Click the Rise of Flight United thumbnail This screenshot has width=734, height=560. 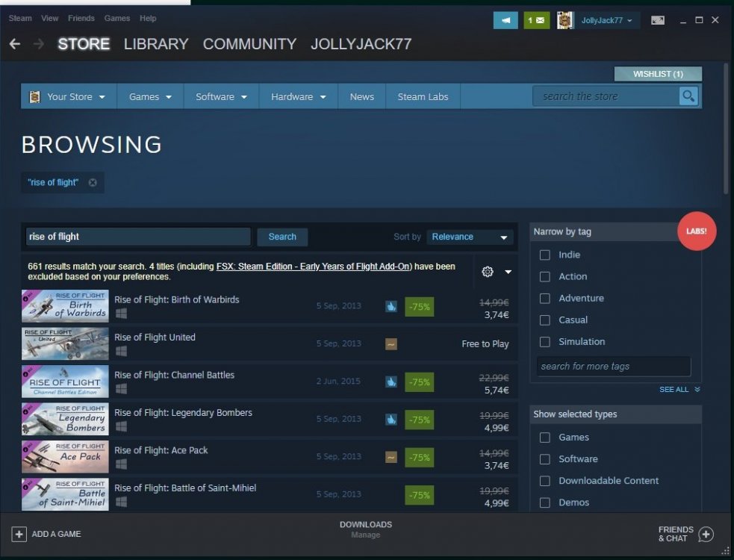65,343
